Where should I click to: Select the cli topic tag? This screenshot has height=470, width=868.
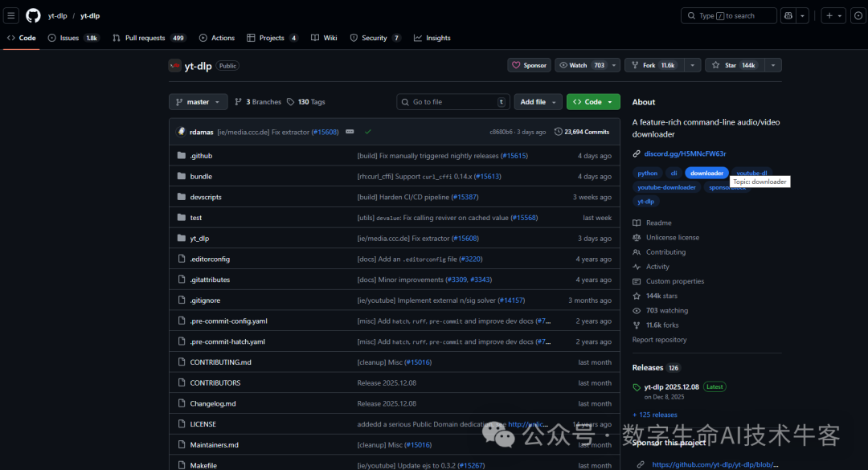tap(674, 174)
